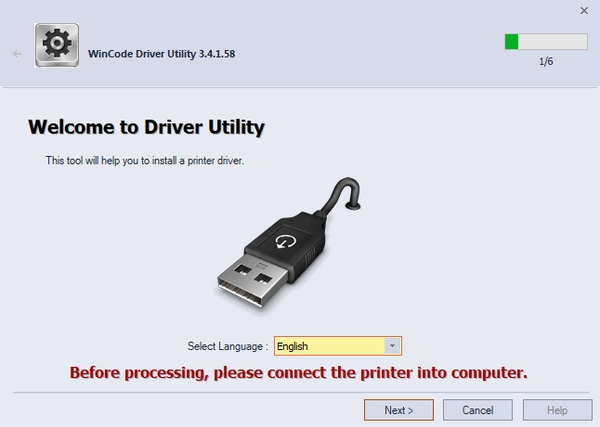Click the back arrow icon
The image size is (600, 427).
pyautogui.click(x=17, y=53)
